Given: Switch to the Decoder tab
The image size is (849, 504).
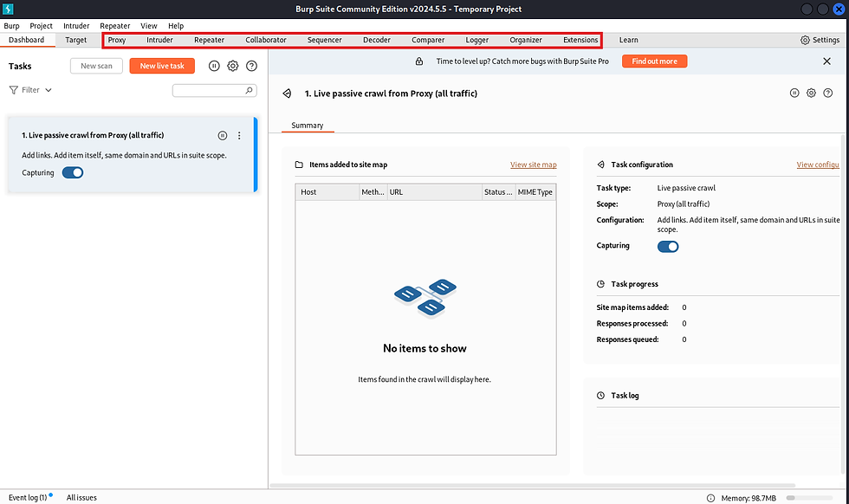Looking at the screenshot, I should [x=377, y=40].
